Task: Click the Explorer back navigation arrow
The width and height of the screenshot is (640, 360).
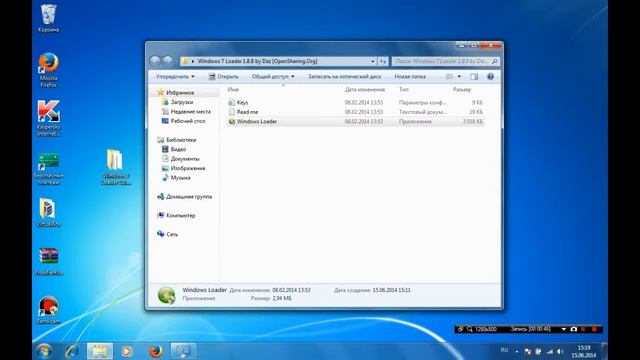Action: pyautogui.click(x=155, y=61)
